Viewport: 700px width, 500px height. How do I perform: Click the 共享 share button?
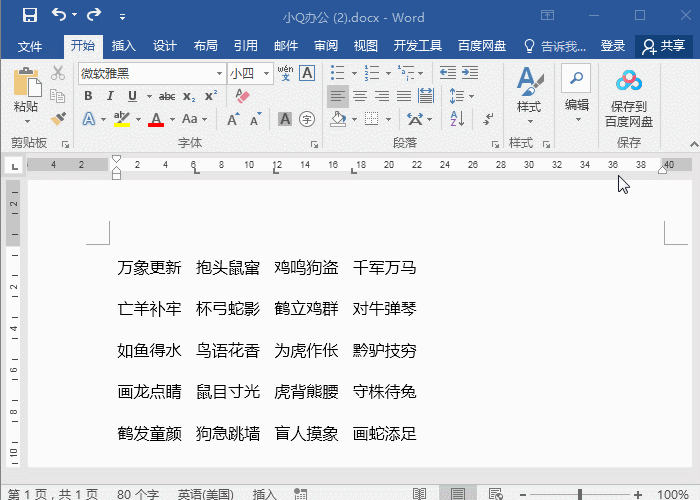click(664, 46)
